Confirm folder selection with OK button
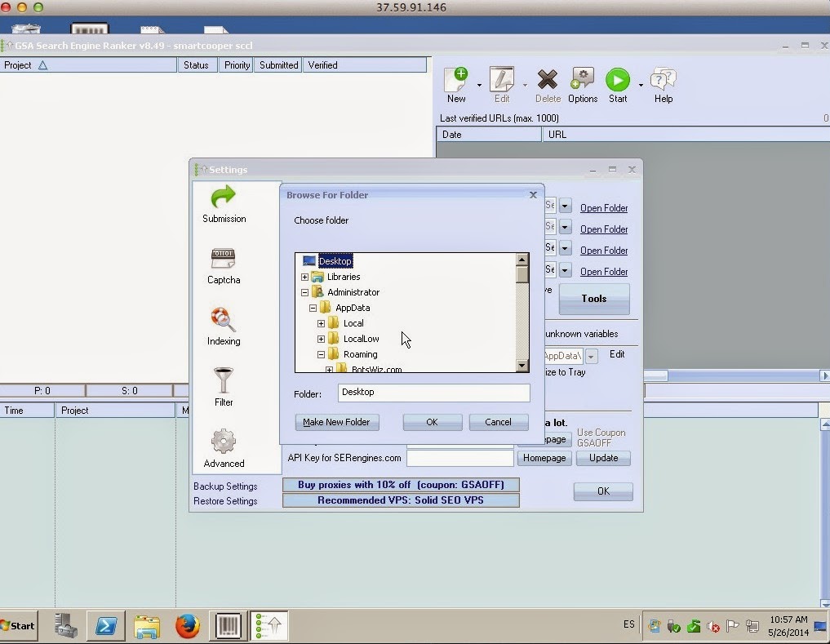The image size is (830, 644). 432,422
